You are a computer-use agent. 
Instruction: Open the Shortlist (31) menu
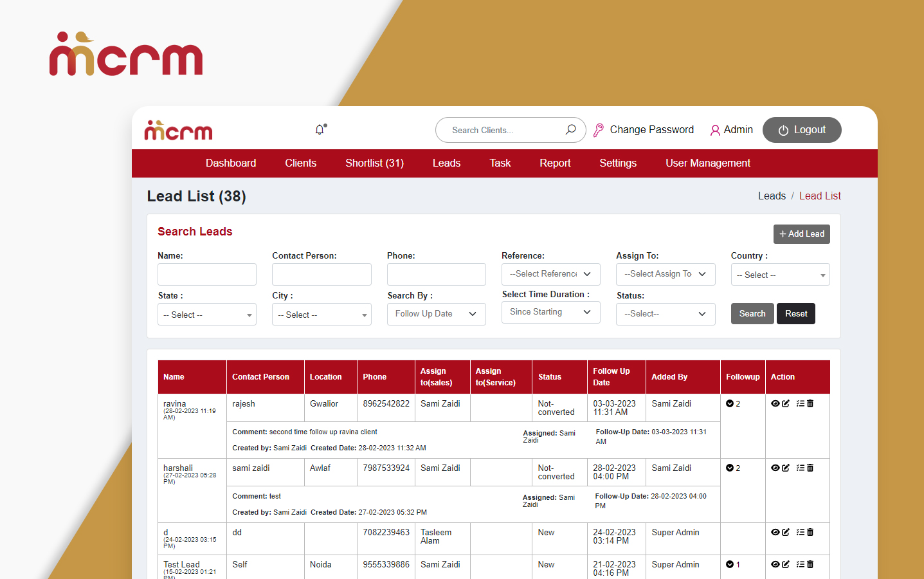click(x=374, y=163)
